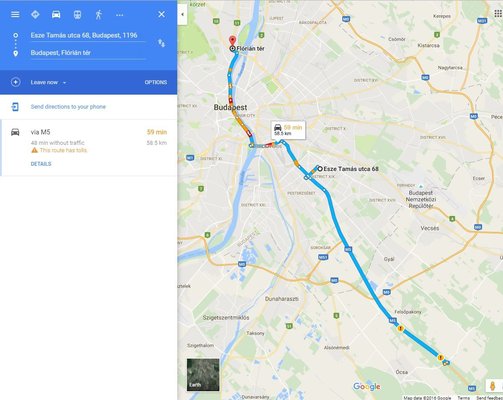Image resolution: width=503 pixels, height=400 pixels.
Task: Collapse the side panel arrow
Action: 182,14
